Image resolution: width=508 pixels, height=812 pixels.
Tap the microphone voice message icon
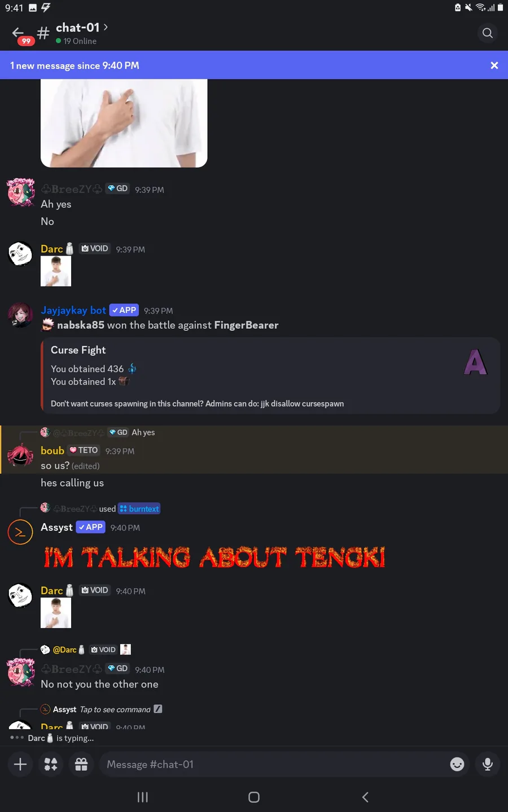coord(488,764)
